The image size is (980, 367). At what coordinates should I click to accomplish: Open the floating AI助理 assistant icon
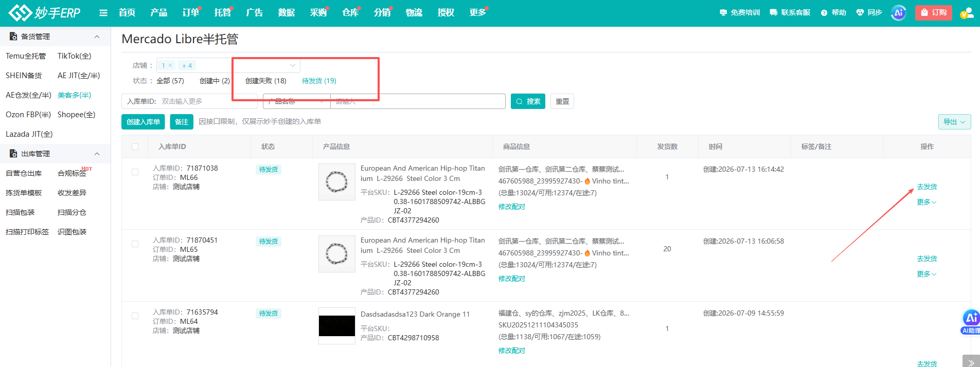971,322
